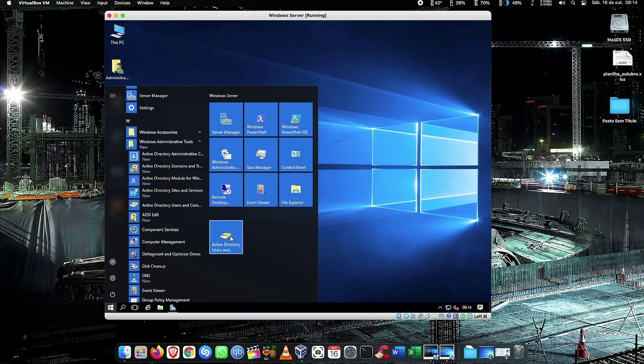Viewport: 644px width, 364px height.
Task: Expand Windows Accessories folder
Action: pos(165,132)
